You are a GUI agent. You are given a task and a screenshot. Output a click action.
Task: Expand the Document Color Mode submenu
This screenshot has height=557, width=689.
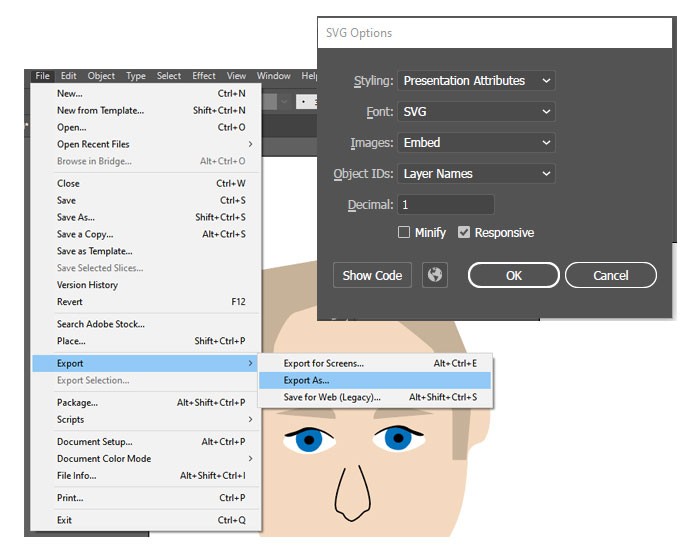(x=146, y=459)
